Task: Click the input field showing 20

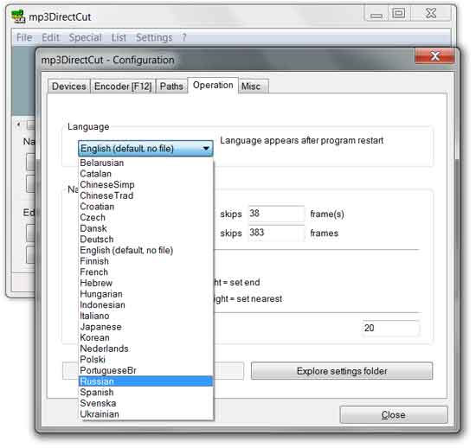Action: point(391,328)
